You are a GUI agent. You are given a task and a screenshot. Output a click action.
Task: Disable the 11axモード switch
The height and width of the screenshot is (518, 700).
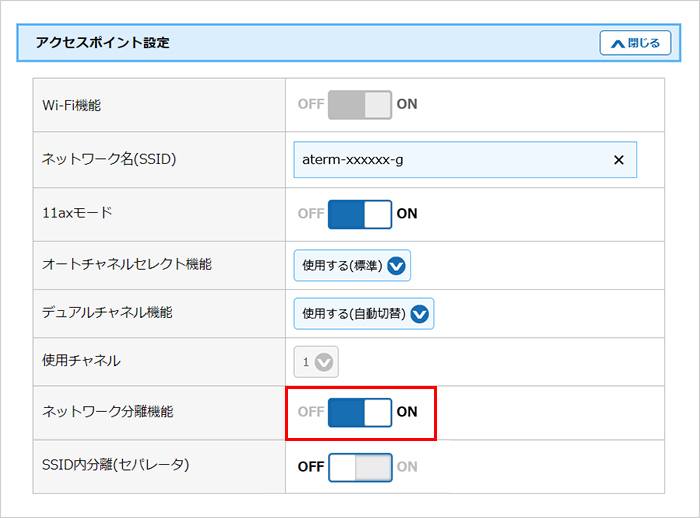[360, 214]
